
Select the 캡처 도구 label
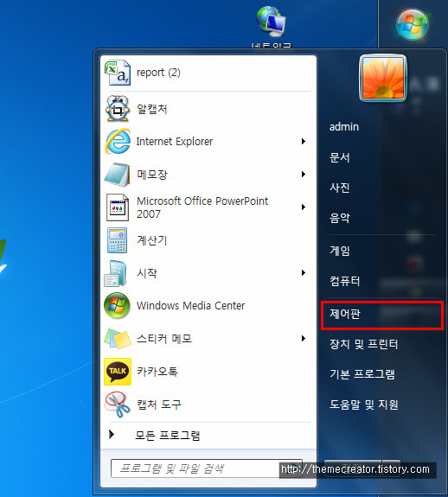coord(159,405)
